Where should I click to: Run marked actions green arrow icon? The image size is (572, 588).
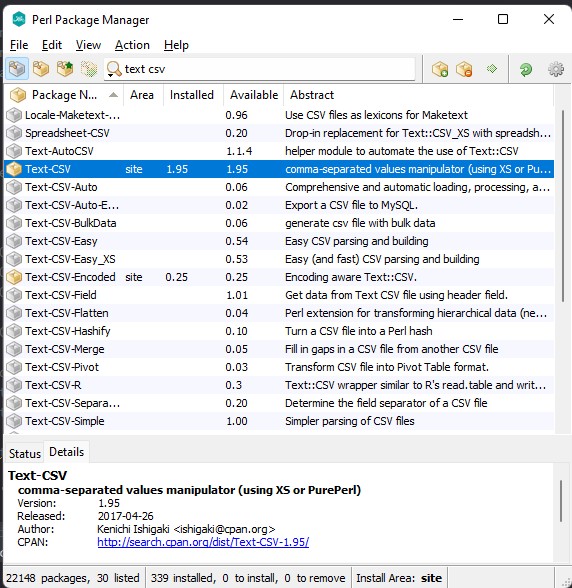pos(492,69)
